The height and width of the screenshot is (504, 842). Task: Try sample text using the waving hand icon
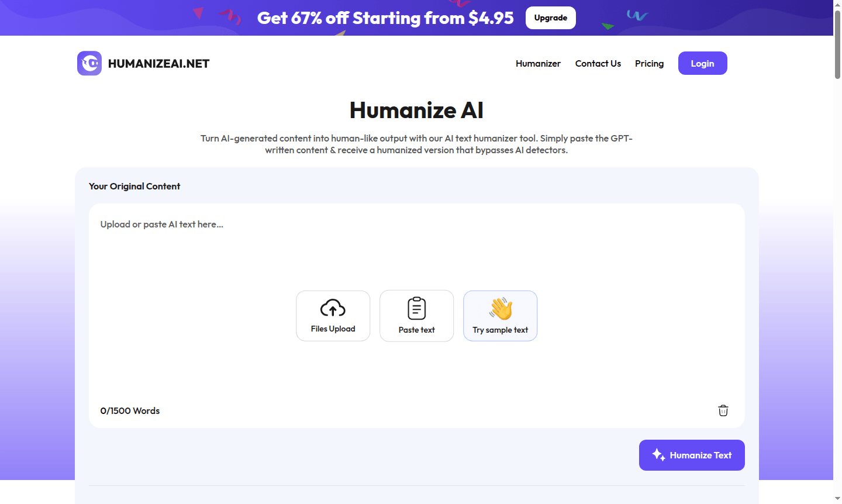[500, 308]
